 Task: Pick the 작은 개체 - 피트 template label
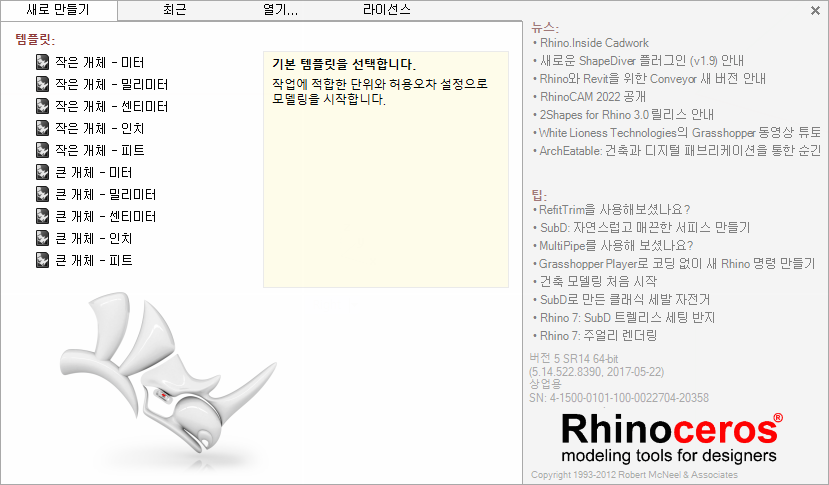(99, 151)
